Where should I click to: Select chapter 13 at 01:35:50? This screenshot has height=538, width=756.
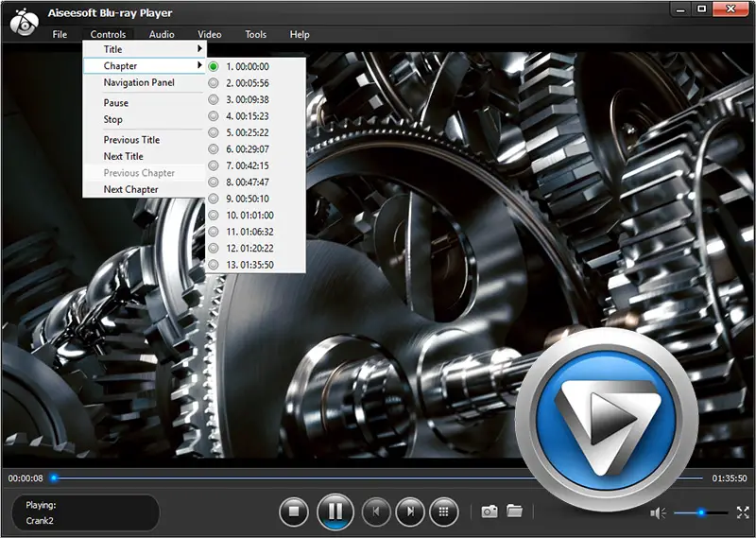255,265
